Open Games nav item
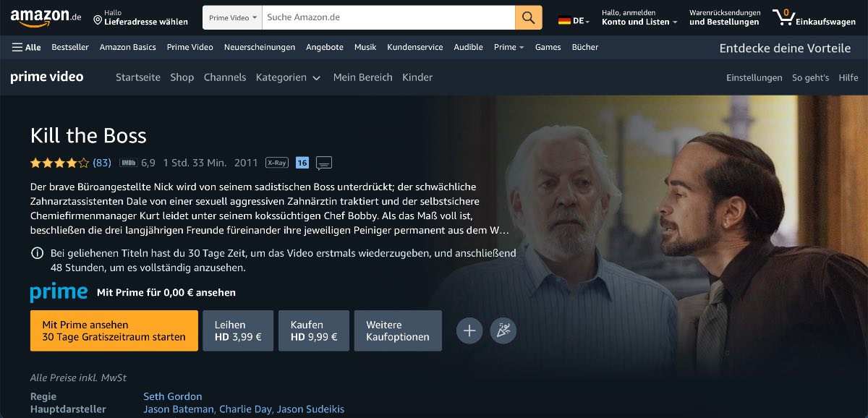This screenshot has width=868, height=418. tap(548, 47)
